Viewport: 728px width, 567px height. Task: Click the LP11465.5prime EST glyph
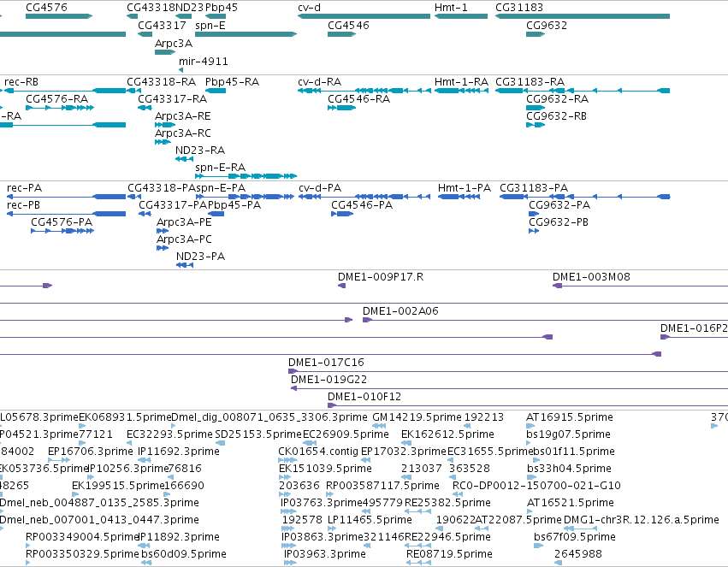point(333,529)
